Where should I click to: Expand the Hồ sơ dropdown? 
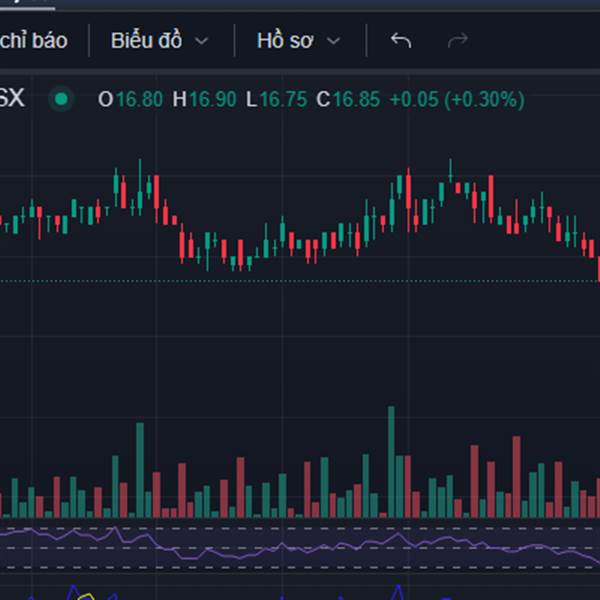pos(298,41)
